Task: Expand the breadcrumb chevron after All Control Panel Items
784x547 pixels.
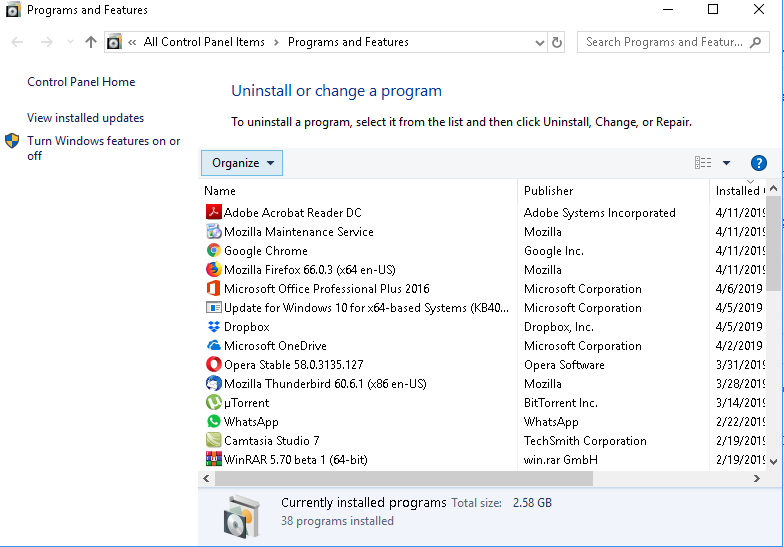Action: point(276,42)
